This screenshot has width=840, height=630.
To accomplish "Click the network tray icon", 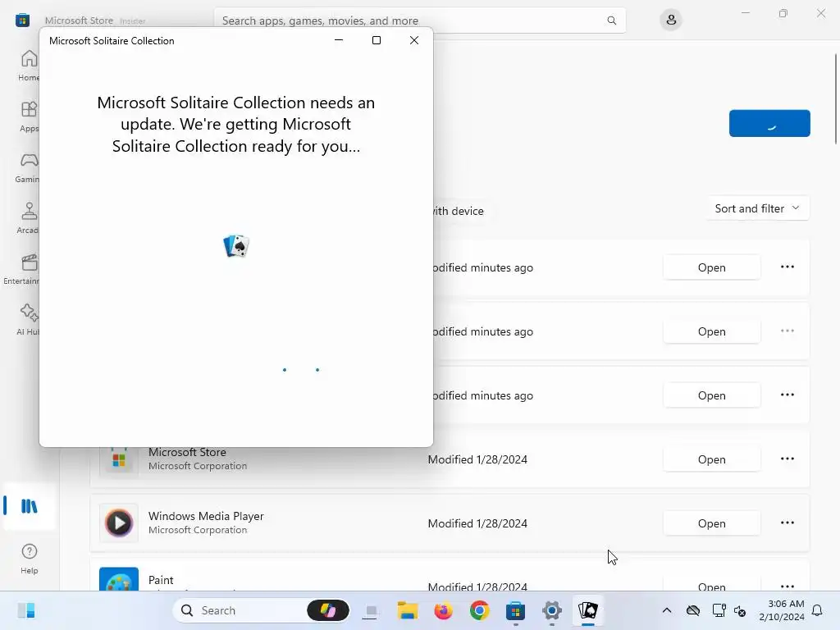I will pos(719,610).
